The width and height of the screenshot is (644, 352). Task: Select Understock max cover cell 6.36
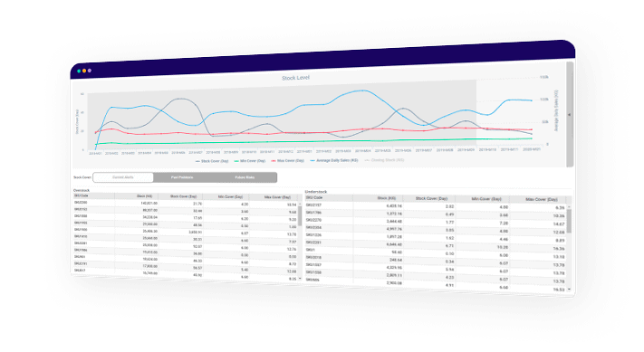pos(560,208)
